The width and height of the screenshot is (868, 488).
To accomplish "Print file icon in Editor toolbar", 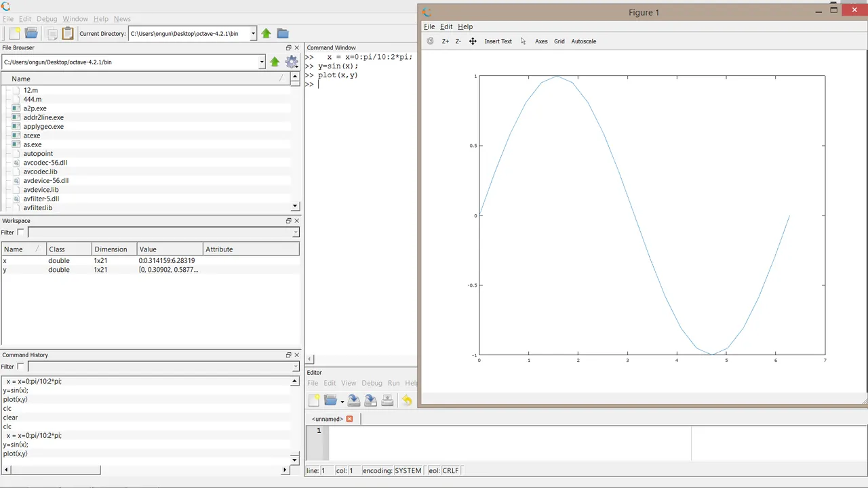I will coord(387,401).
